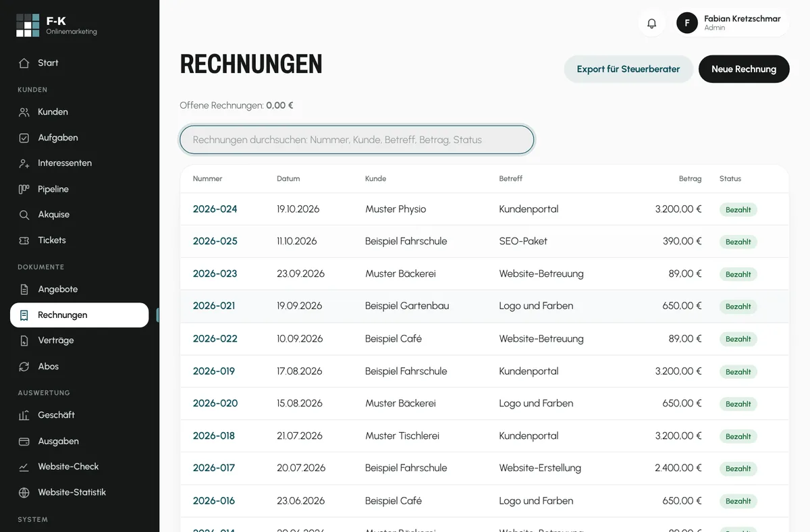The width and height of the screenshot is (810, 532).
Task: Click the Ausgaben credit card icon
Action: [x=24, y=442]
